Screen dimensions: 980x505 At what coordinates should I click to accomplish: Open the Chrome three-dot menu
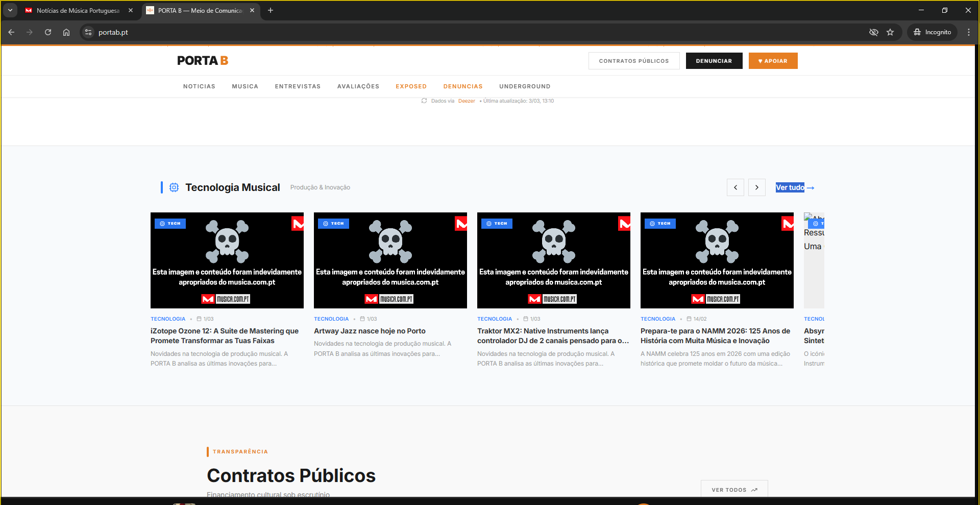tap(969, 32)
